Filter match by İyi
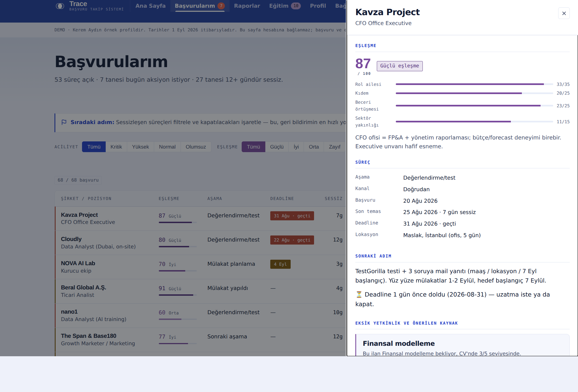 [x=296, y=147]
